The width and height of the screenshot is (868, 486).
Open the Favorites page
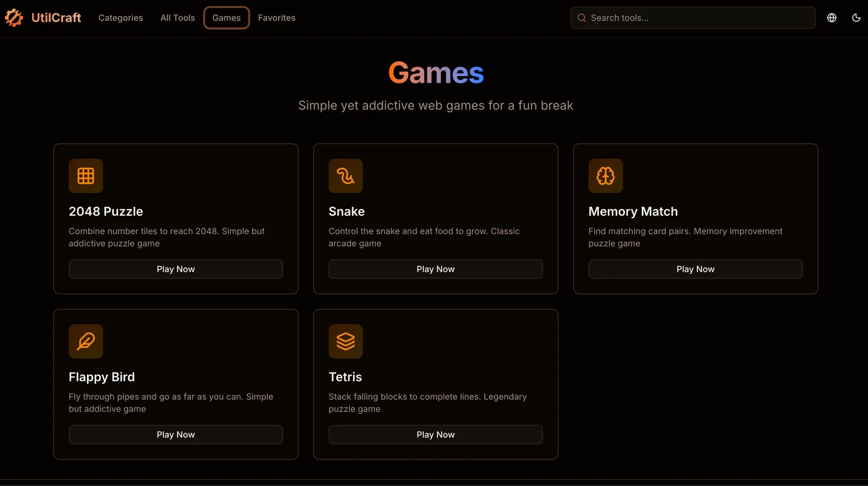(x=277, y=18)
